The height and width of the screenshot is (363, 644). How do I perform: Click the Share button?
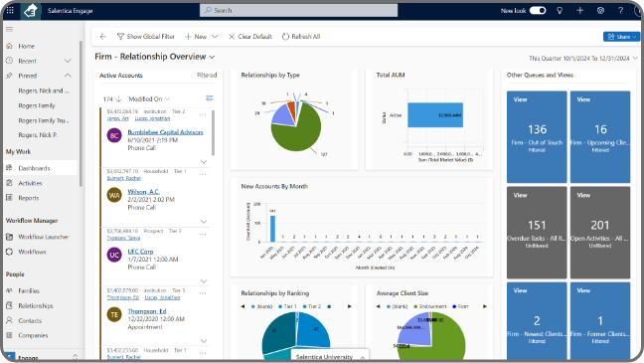click(621, 37)
